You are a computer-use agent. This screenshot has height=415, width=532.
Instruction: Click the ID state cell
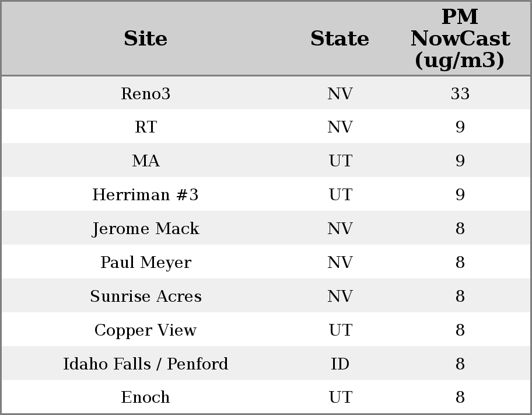pos(339,364)
